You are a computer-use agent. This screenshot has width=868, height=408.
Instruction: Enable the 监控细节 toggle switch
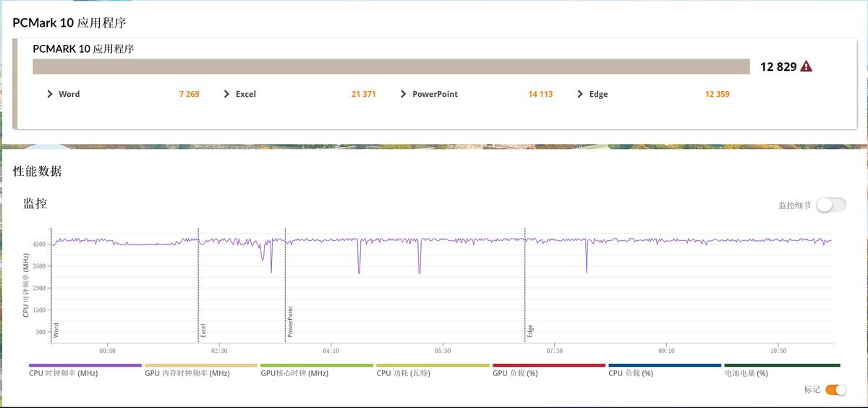[830, 205]
